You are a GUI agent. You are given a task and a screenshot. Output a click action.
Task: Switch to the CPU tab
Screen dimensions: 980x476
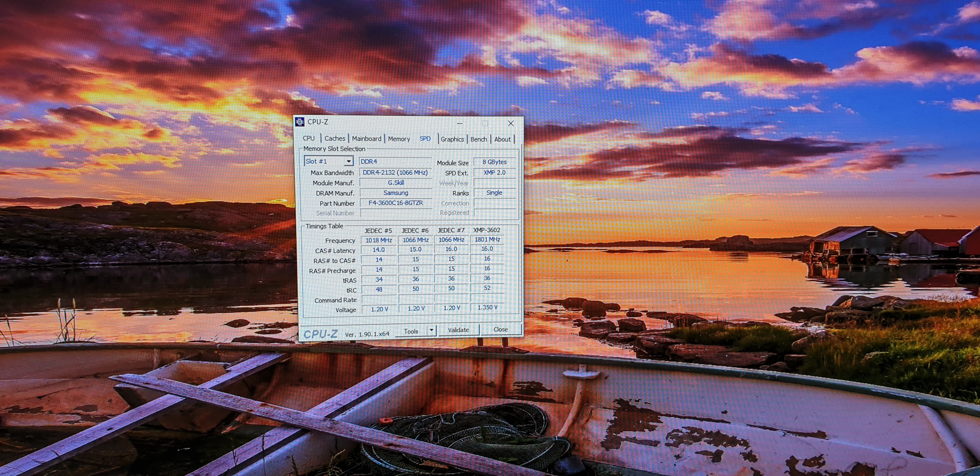click(309, 138)
